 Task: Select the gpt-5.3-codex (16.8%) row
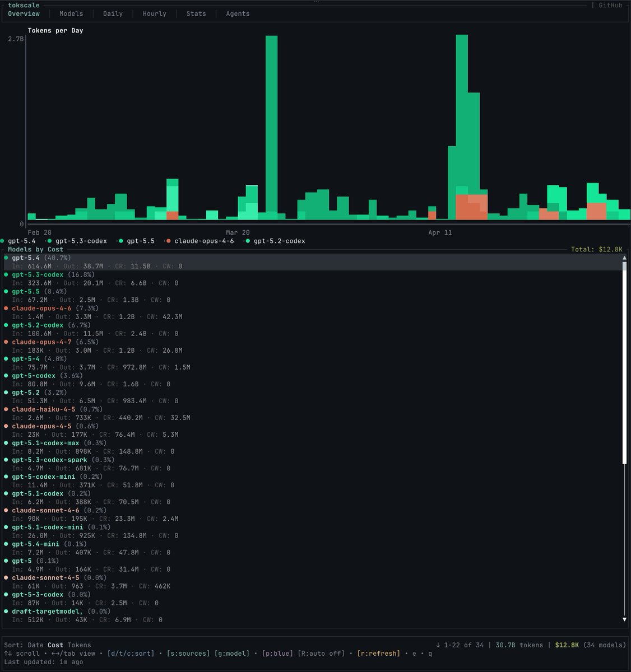coord(313,279)
